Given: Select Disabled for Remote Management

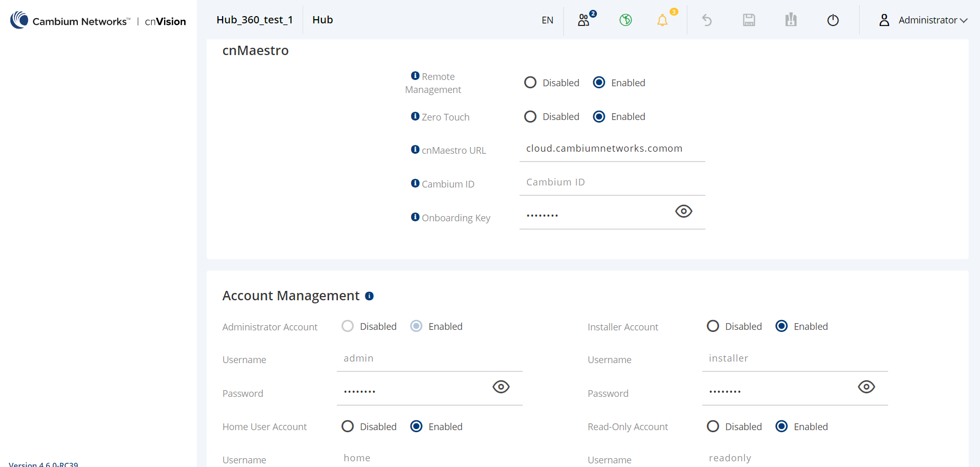Looking at the screenshot, I should coord(530,83).
